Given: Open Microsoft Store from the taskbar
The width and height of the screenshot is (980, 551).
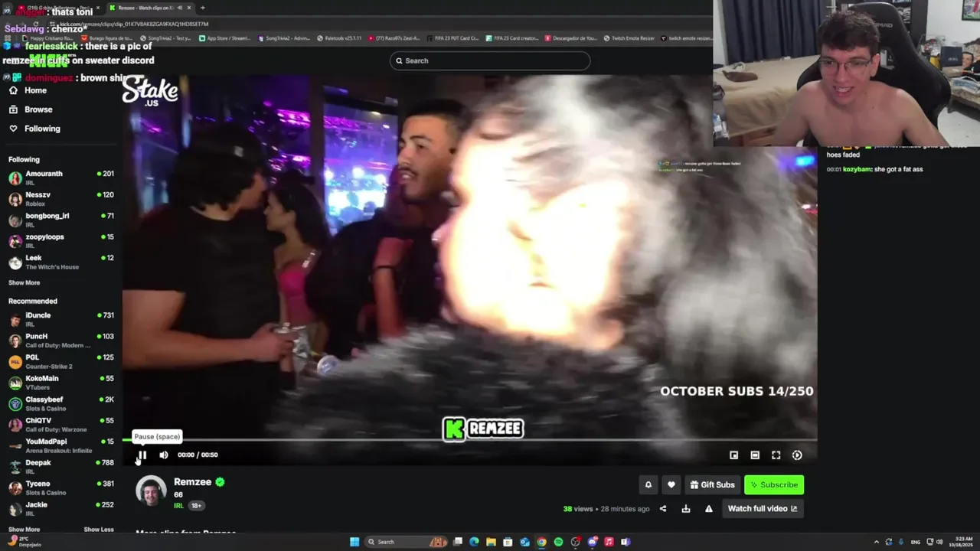Looking at the screenshot, I should click(x=508, y=542).
